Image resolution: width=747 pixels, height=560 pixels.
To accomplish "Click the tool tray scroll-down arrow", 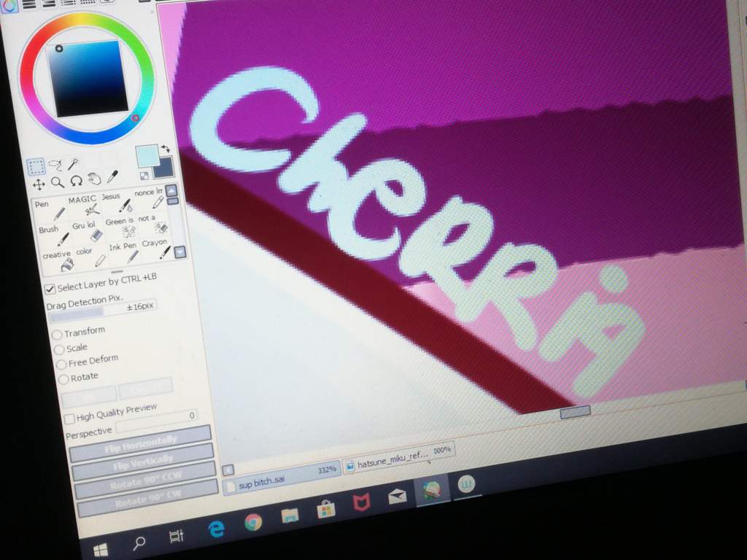I will point(179,252).
